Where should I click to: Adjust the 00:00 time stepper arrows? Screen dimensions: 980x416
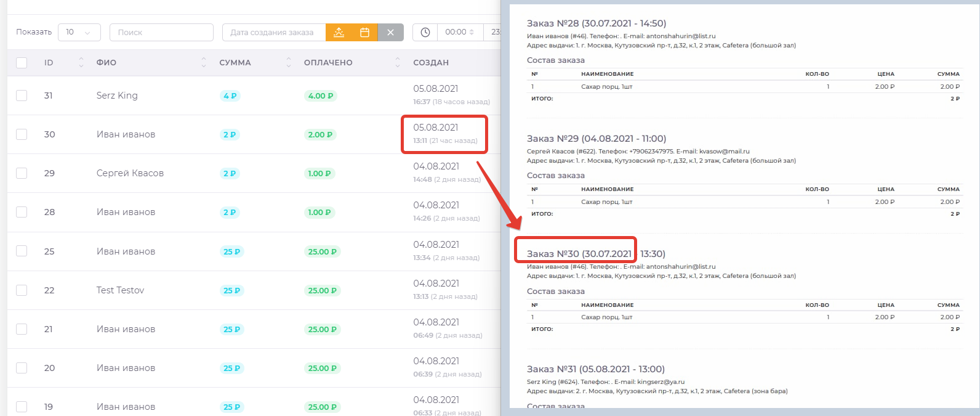(x=472, y=33)
